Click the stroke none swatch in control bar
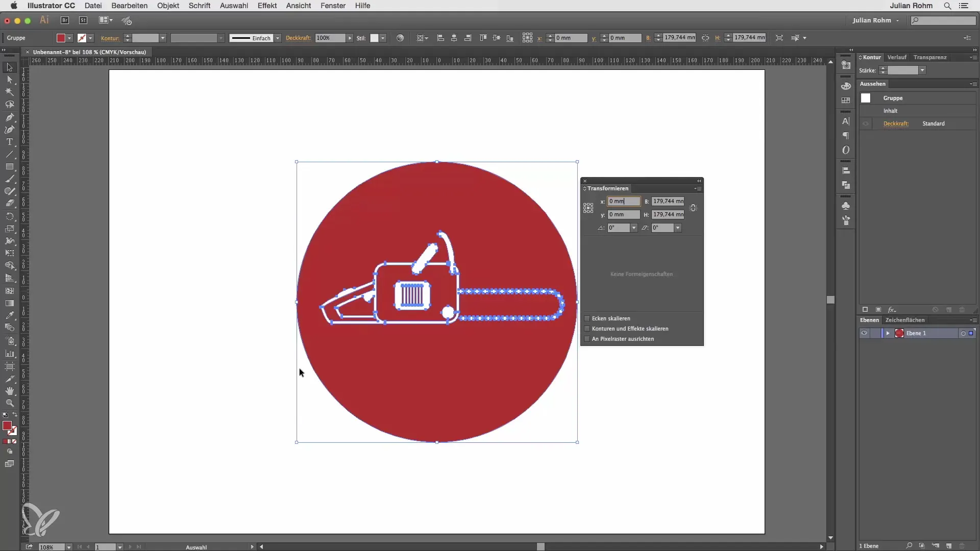Screen dimensions: 980x551 tap(82, 38)
